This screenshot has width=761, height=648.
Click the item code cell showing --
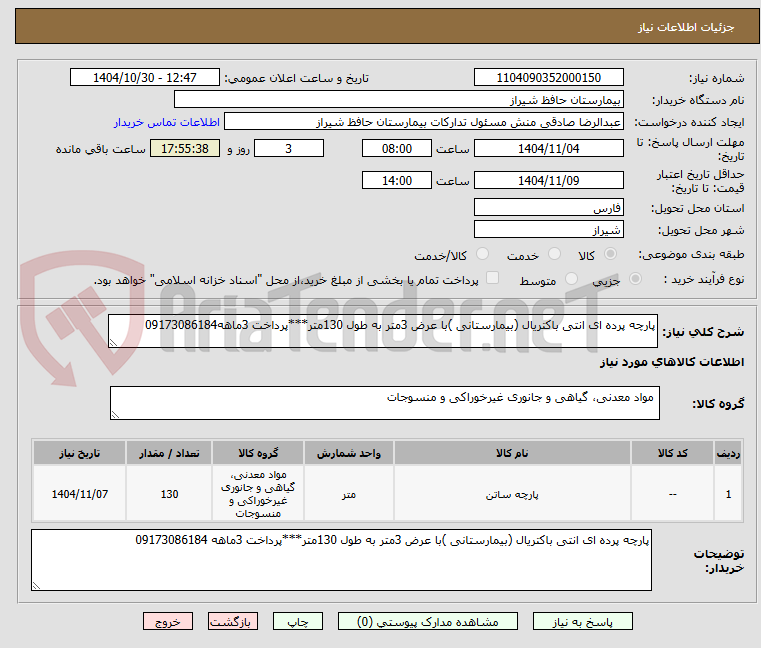(x=672, y=494)
